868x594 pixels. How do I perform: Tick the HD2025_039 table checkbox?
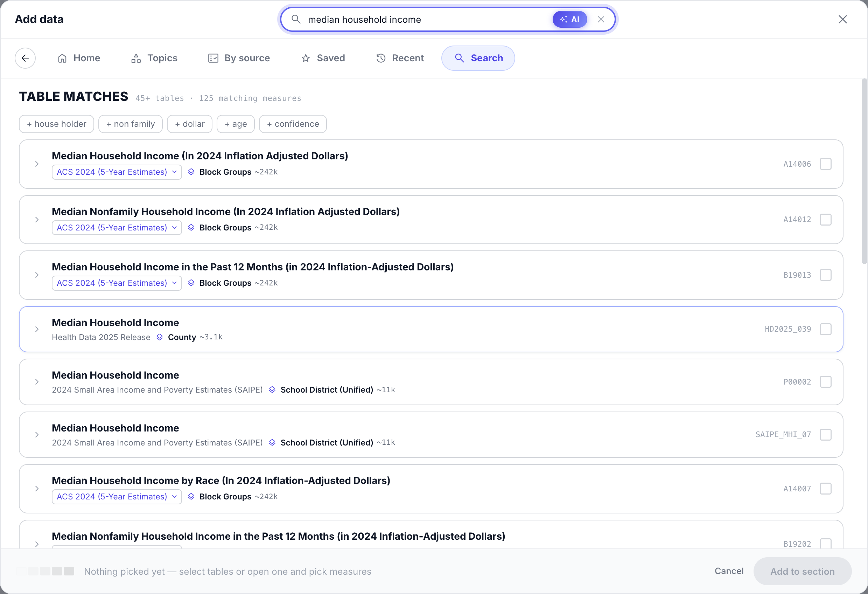pos(825,329)
